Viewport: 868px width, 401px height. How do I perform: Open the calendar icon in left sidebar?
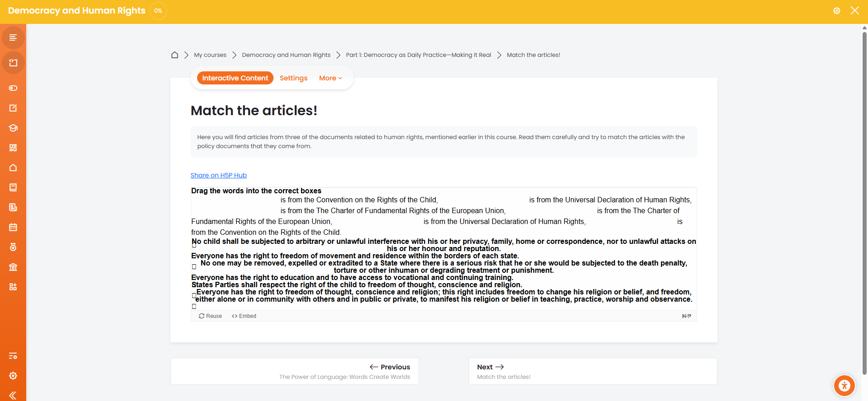point(13,227)
